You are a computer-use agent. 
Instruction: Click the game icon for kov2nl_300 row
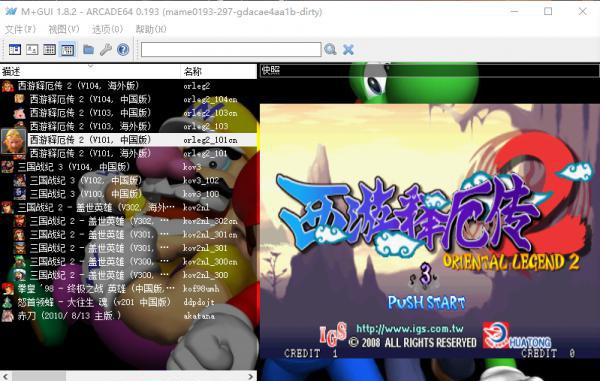tap(20, 275)
